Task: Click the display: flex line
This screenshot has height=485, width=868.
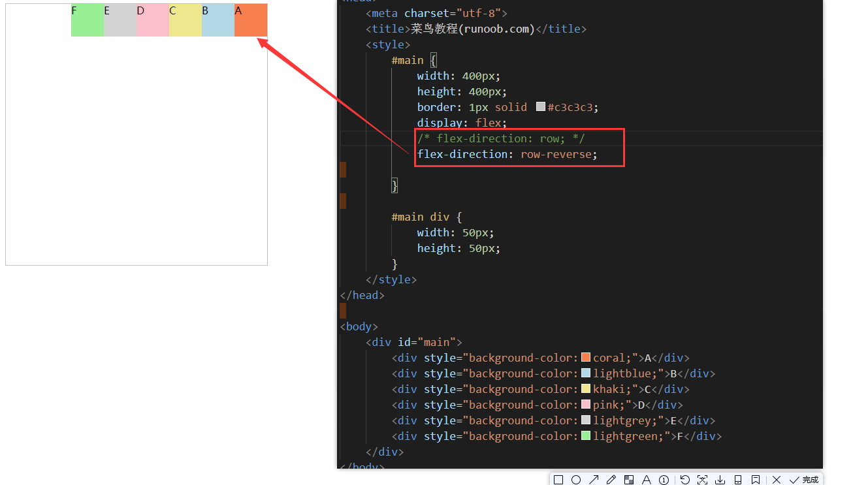Action: pyautogui.click(x=462, y=123)
